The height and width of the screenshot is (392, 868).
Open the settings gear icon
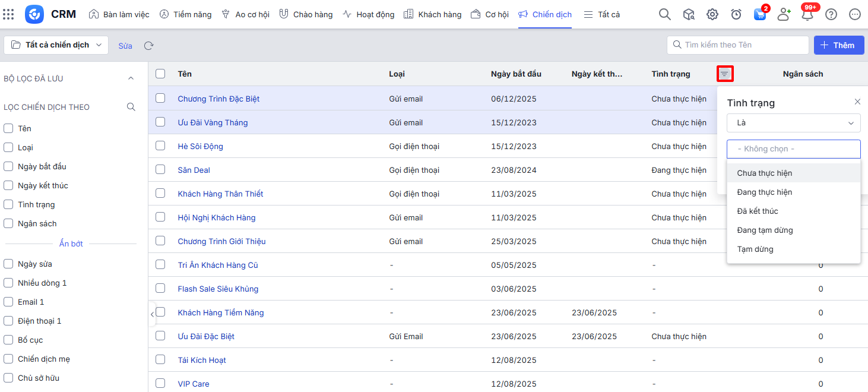712,14
